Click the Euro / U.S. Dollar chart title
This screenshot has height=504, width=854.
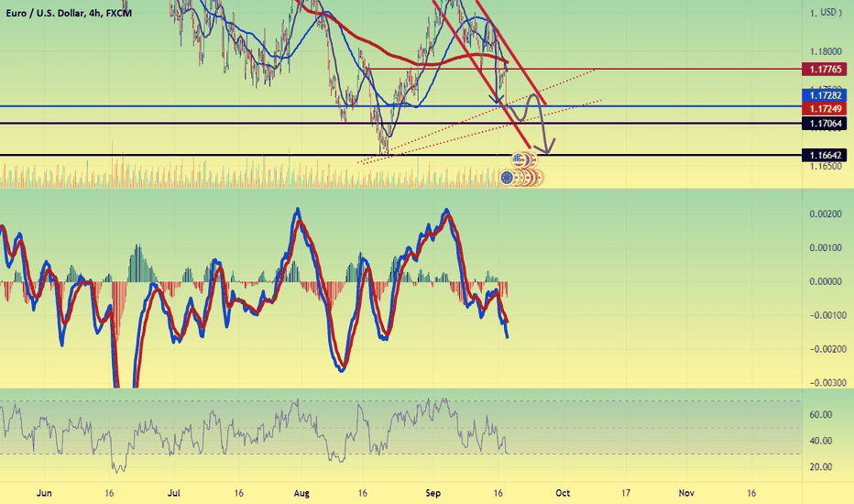coord(69,13)
